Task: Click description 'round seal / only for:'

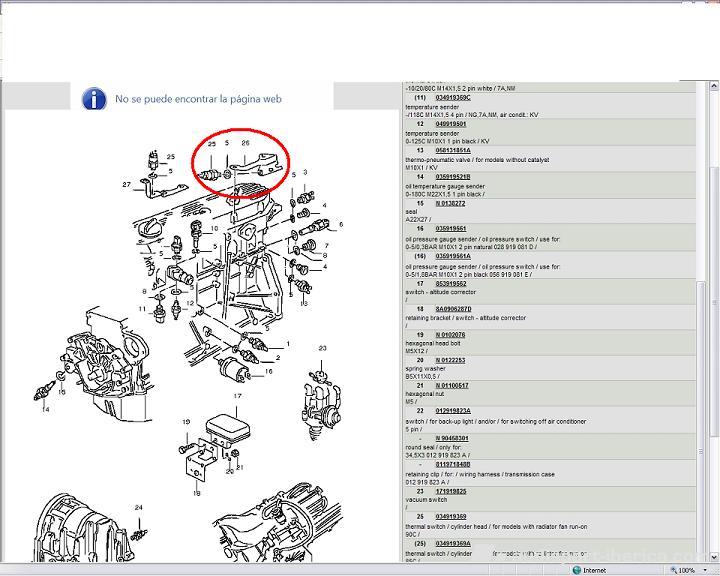Action: click(x=433, y=447)
